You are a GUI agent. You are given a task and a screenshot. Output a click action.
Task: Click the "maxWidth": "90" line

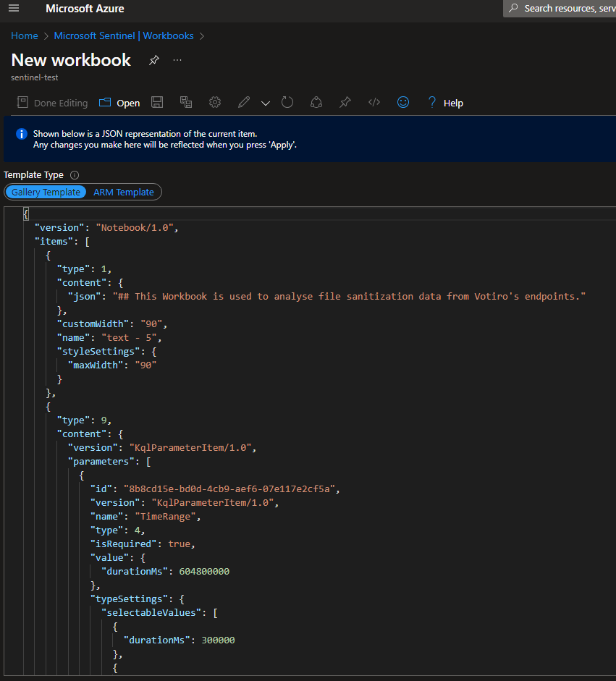pos(112,365)
